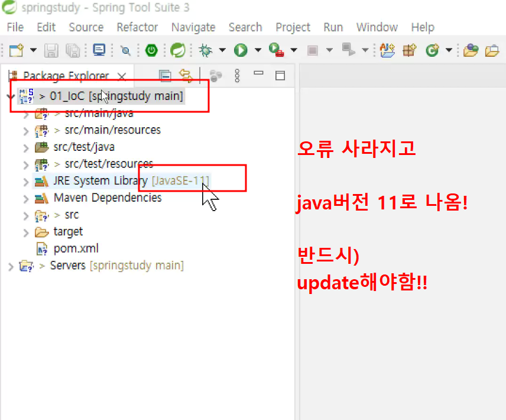Image resolution: width=506 pixels, height=420 pixels.
Task: Click the New AspectJ file icon
Action: point(387,50)
